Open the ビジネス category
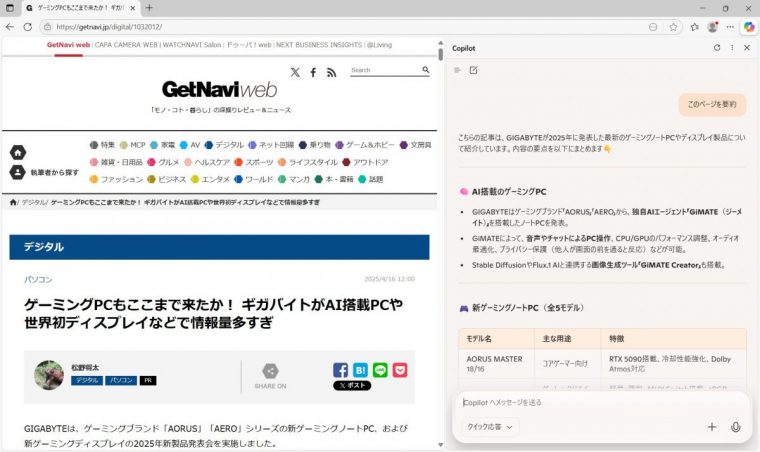Image resolution: width=760 pixels, height=452 pixels. click(167, 179)
